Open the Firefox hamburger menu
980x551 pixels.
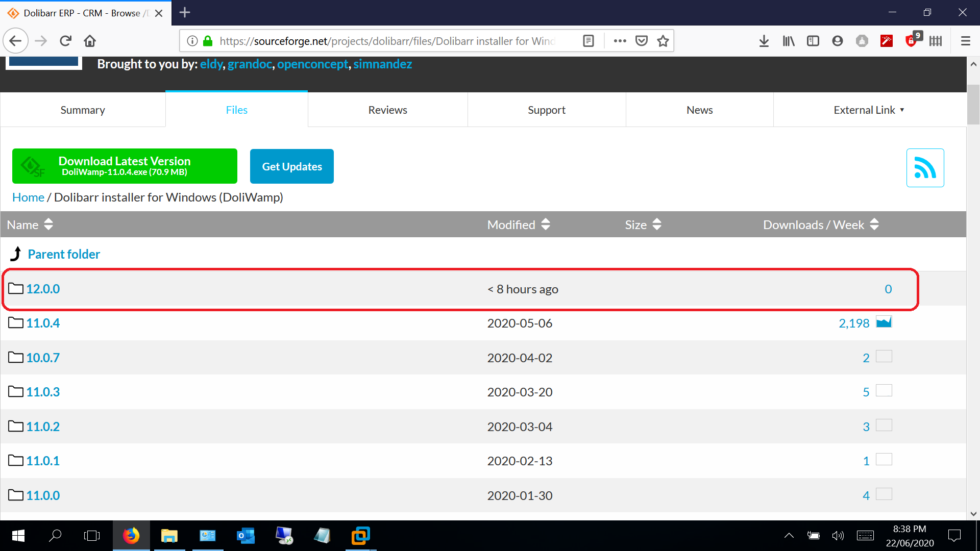(965, 41)
